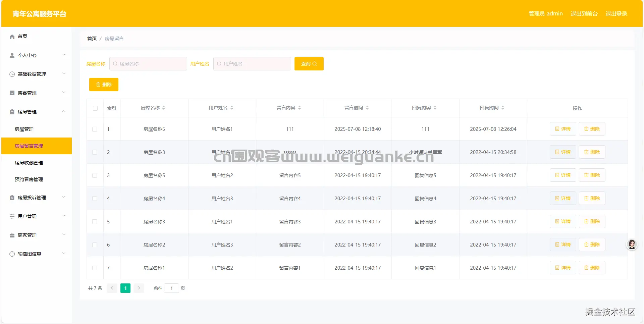Expand the 轮播图信息 submenu arrow
The width and height of the screenshot is (644, 324).
click(64, 254)
